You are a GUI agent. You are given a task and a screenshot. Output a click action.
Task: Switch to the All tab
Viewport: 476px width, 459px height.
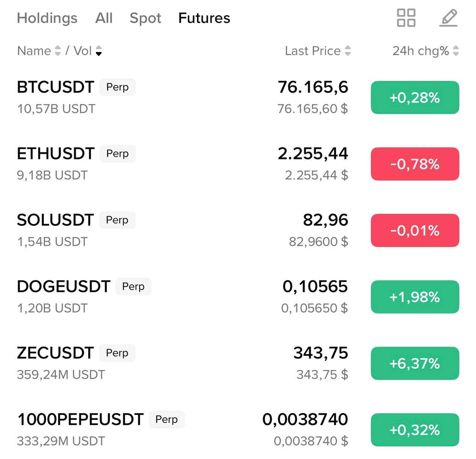click(x=104, y=18)
